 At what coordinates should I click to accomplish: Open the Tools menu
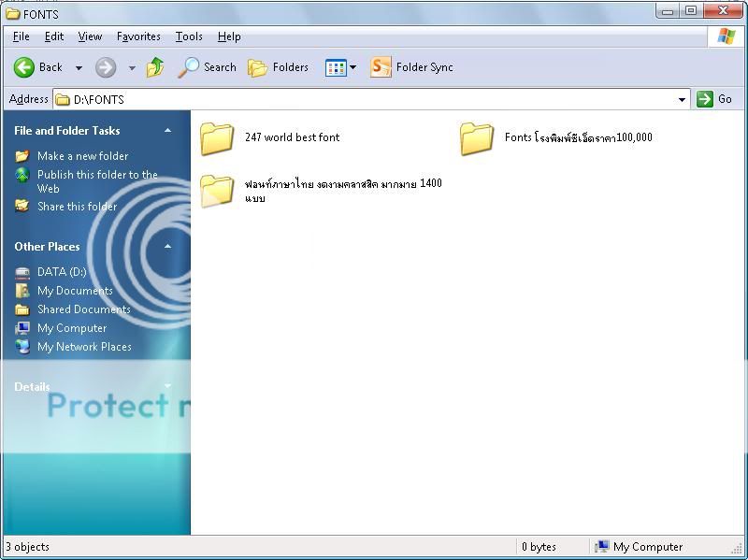pyautogui.click(x=189, y=36)
